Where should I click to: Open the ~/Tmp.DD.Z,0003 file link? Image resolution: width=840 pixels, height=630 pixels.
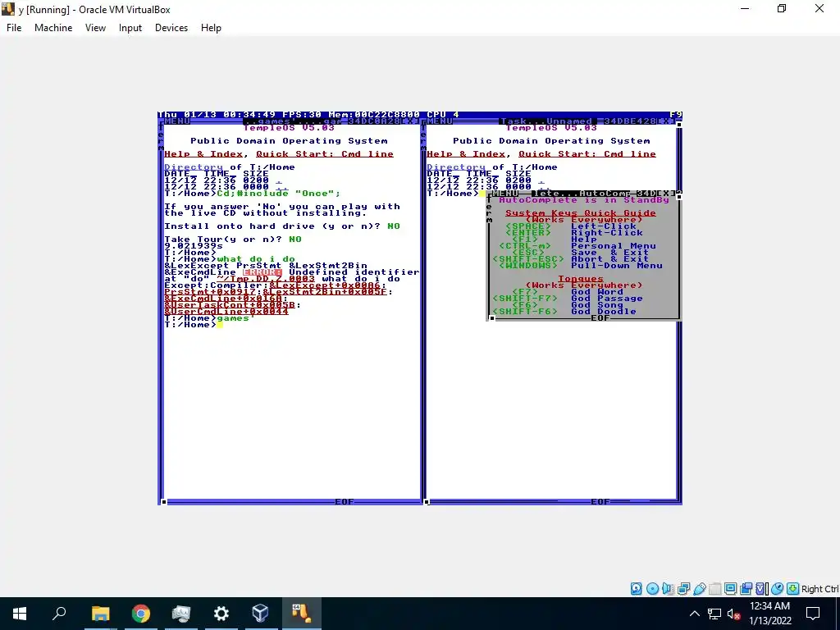point(266,279)
